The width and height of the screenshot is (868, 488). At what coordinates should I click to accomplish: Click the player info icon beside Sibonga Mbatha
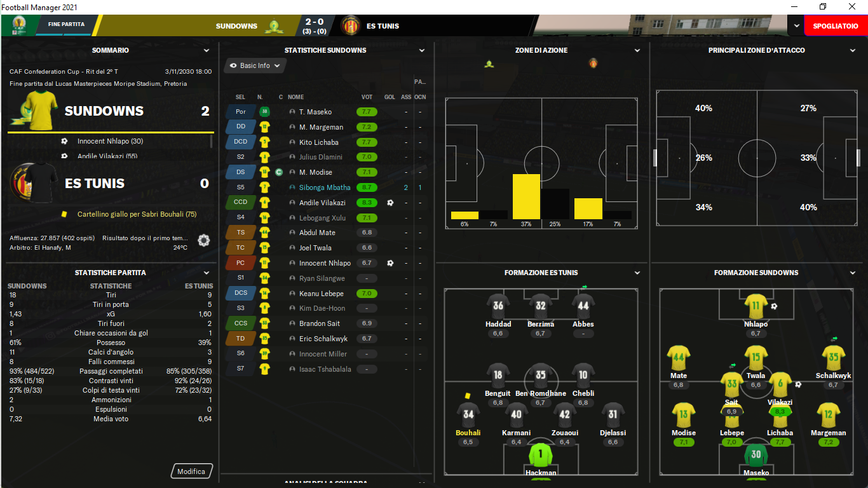pyautogui.click(x=292, y=187)
